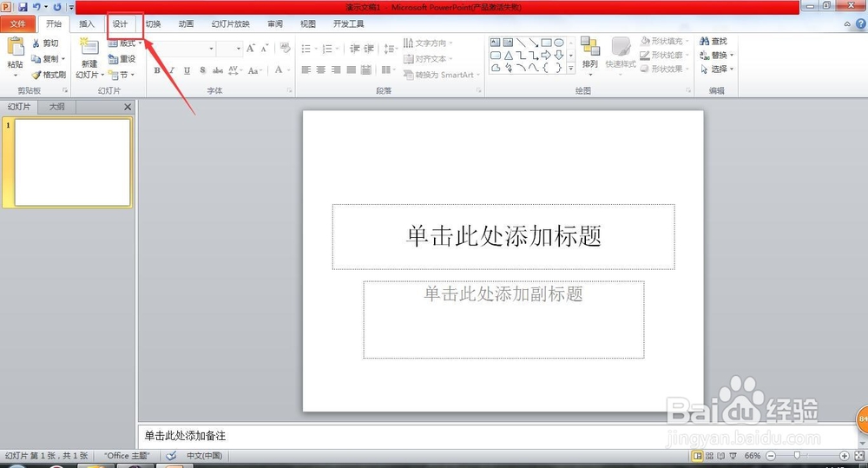Toggle underline formatting
Viewport: 868px width, 468px height.
[187, 70]
